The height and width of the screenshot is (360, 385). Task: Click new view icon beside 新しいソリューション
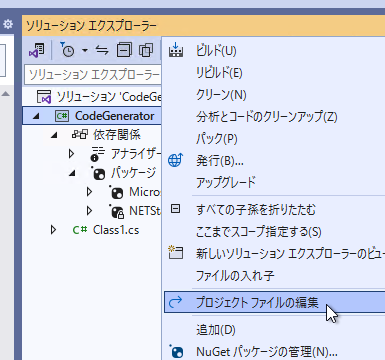point(176,252)
